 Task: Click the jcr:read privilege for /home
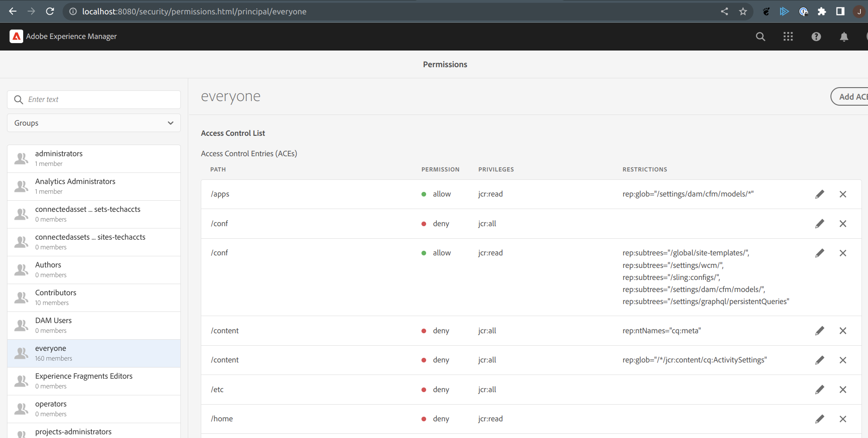[x=491, y=419]
